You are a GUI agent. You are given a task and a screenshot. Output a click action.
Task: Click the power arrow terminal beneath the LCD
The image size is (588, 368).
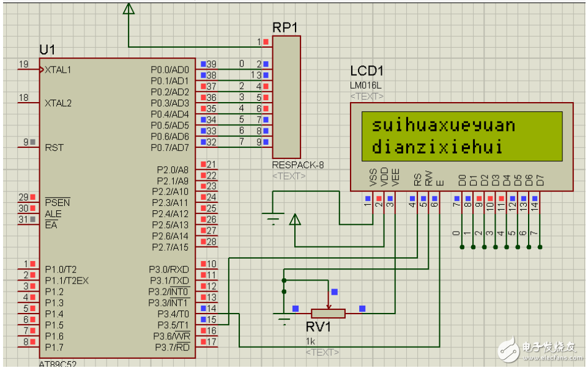296,220
